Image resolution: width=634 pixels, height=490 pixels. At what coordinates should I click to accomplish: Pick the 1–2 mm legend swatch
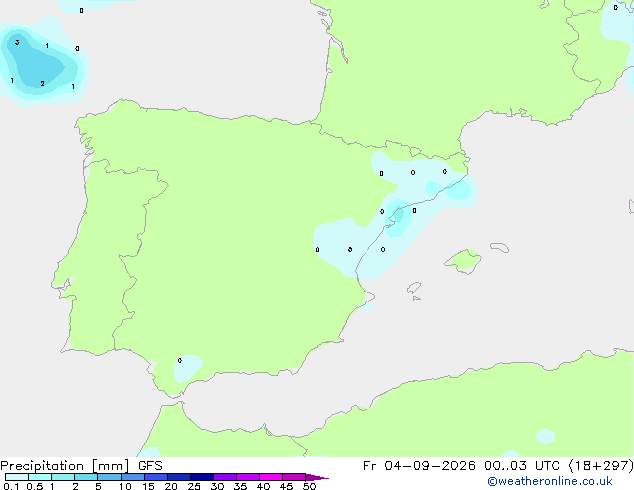click(63, 477)
